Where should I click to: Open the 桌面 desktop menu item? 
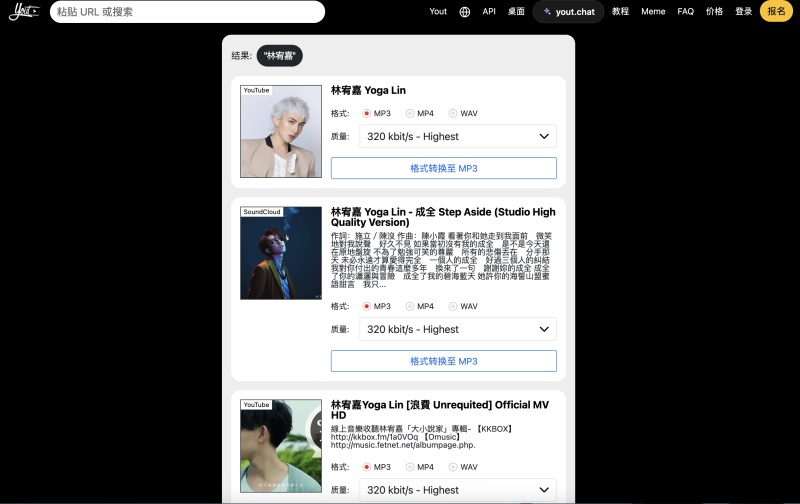click(x=516, y=11)
